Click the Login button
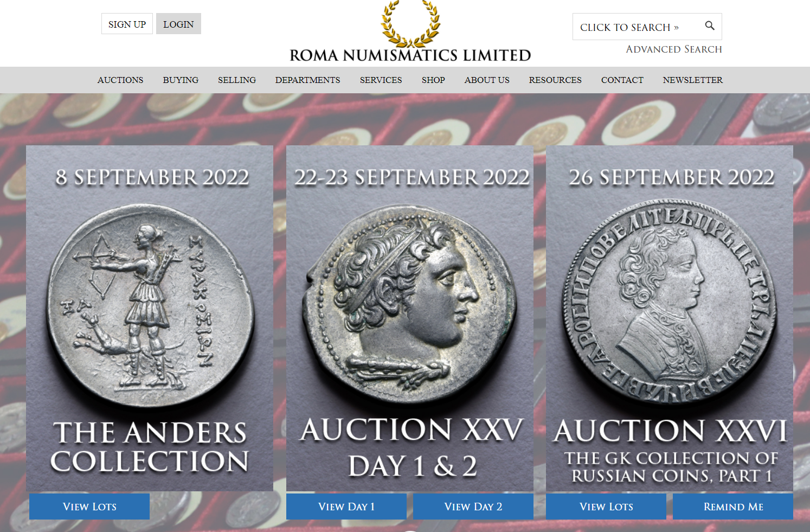This screenshot has height=532, width=810. click(x=178, y=24)
